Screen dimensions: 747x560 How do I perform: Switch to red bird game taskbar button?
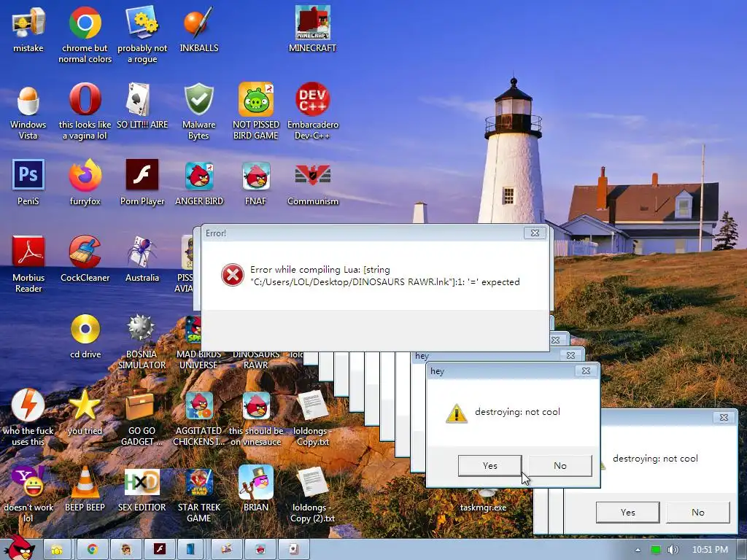(x=260, y=550)
